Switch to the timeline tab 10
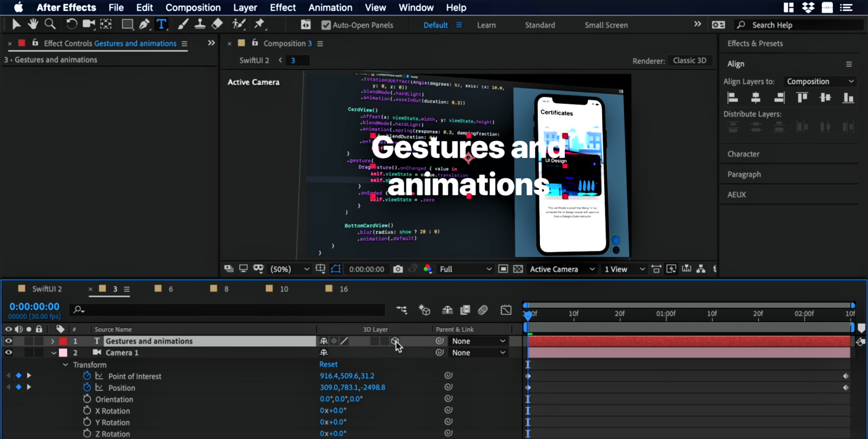The height and width of the screenshot is (439, 868). pos(283,289)
